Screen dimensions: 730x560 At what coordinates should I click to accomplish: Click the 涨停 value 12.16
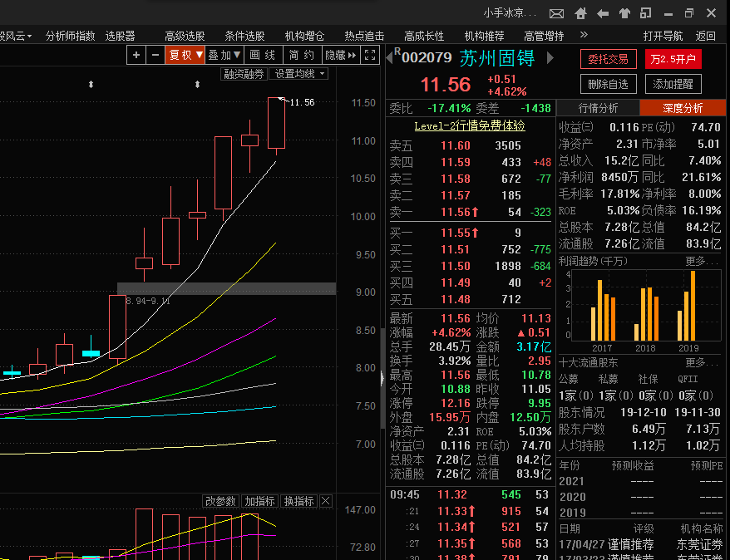click(x=456, y=403)
